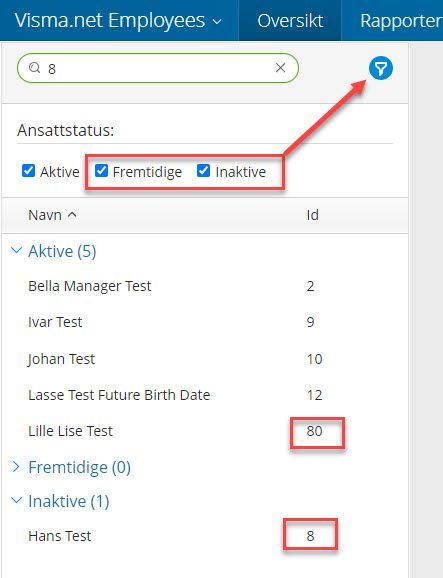
Task: Uncheck the Inaktive checkbox
Action: 203,171
